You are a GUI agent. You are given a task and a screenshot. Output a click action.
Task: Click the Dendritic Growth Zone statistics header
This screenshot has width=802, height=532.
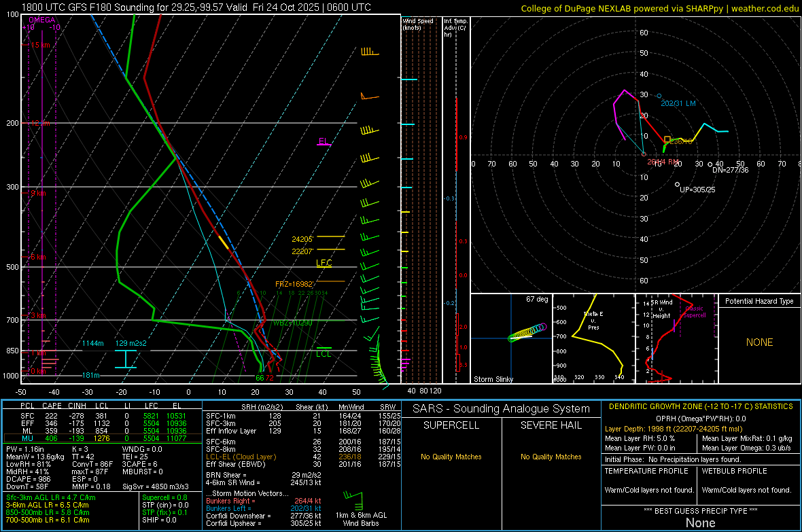pos(701,406)
